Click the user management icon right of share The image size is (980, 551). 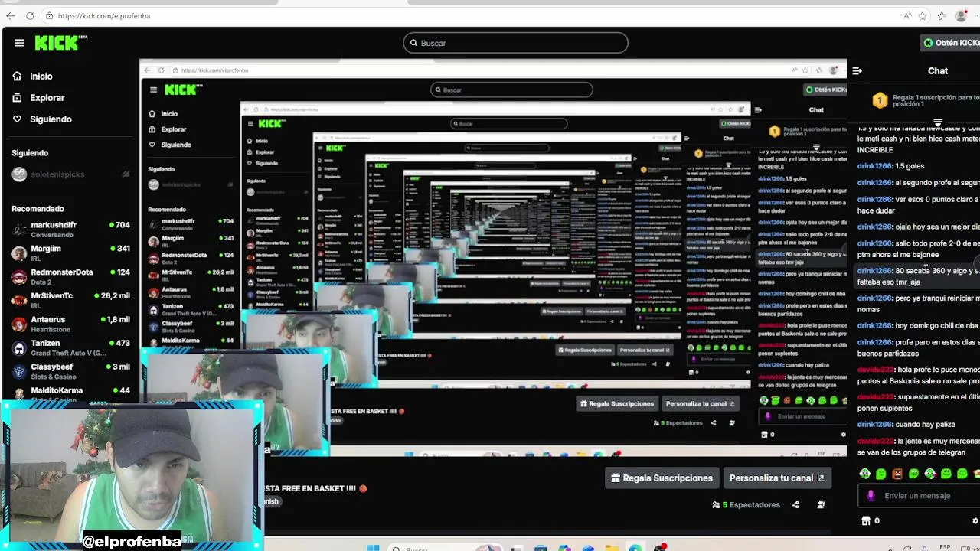coord(821,505)
